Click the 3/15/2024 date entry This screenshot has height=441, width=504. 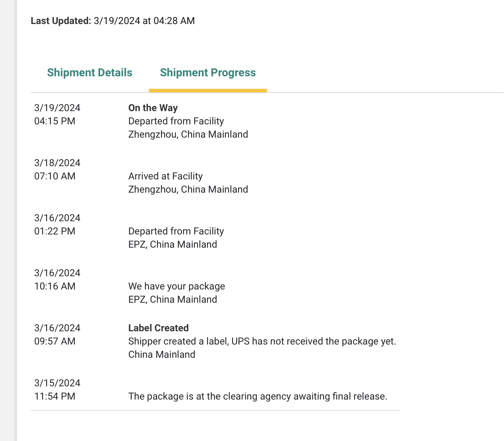pos(57,383)
